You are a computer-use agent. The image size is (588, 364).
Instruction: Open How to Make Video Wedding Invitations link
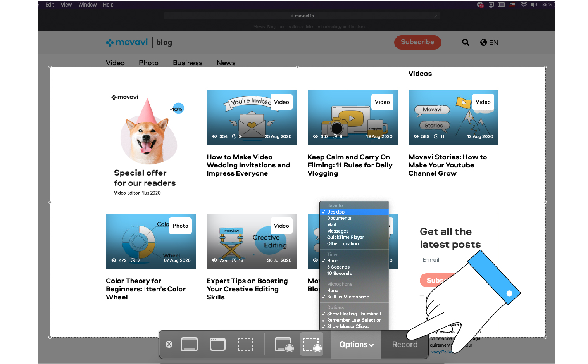coord(248,165)
